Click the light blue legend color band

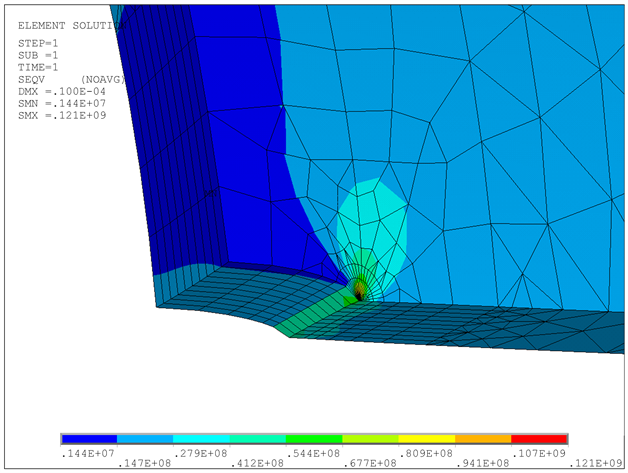[145, 439]
